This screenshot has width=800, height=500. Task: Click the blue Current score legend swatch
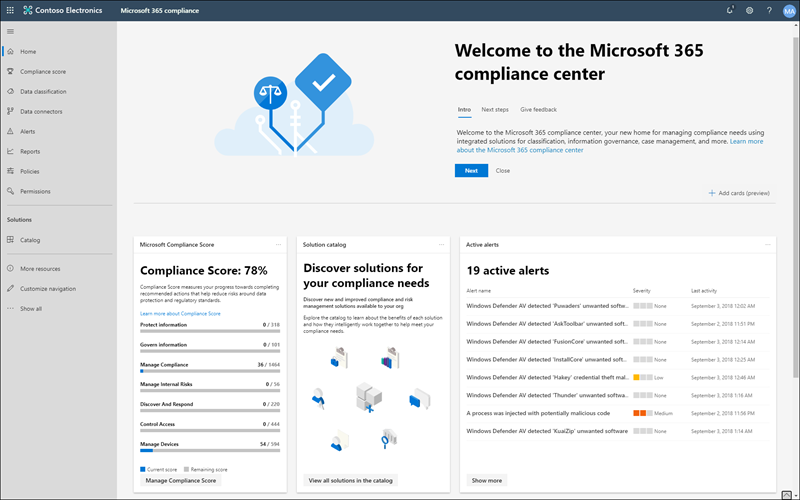click(143, 469)
